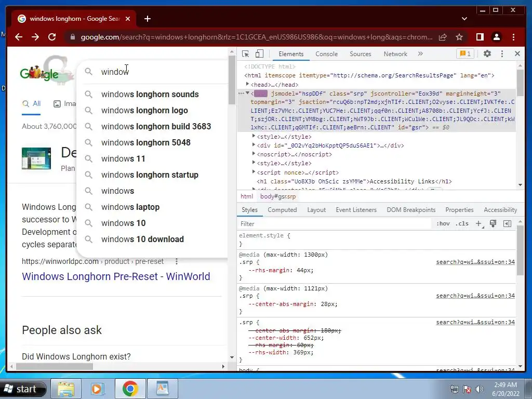This screenshot has width=532, height=399.
Task: Expand the noscript node
Action: pyautogui.click(x=254, y=154)
